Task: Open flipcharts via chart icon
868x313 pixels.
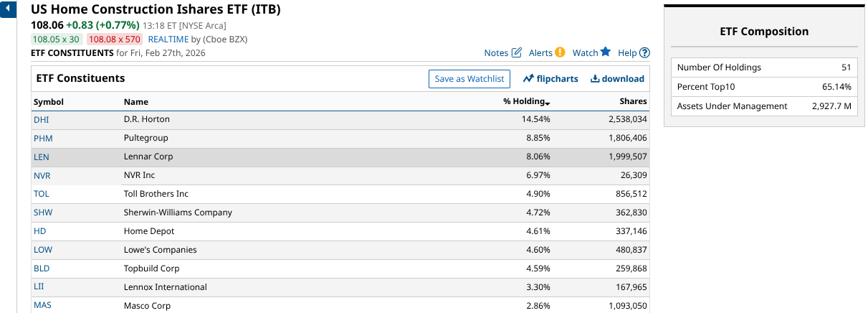Action: pos(529,79)
